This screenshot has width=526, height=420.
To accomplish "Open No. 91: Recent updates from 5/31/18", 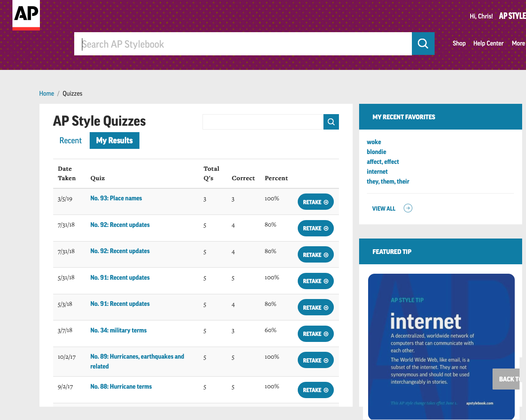I will click(x=120, y=278).
